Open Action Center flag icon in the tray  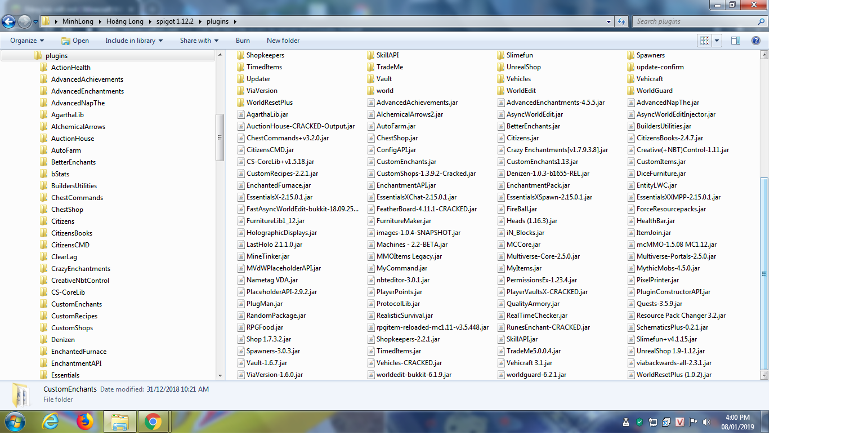click(693, 422)
